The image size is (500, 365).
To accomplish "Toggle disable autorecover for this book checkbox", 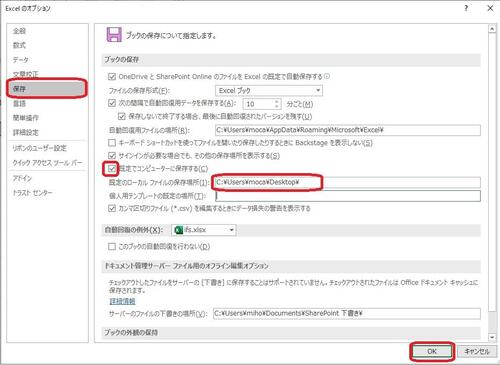I will [x=112, y=247].
